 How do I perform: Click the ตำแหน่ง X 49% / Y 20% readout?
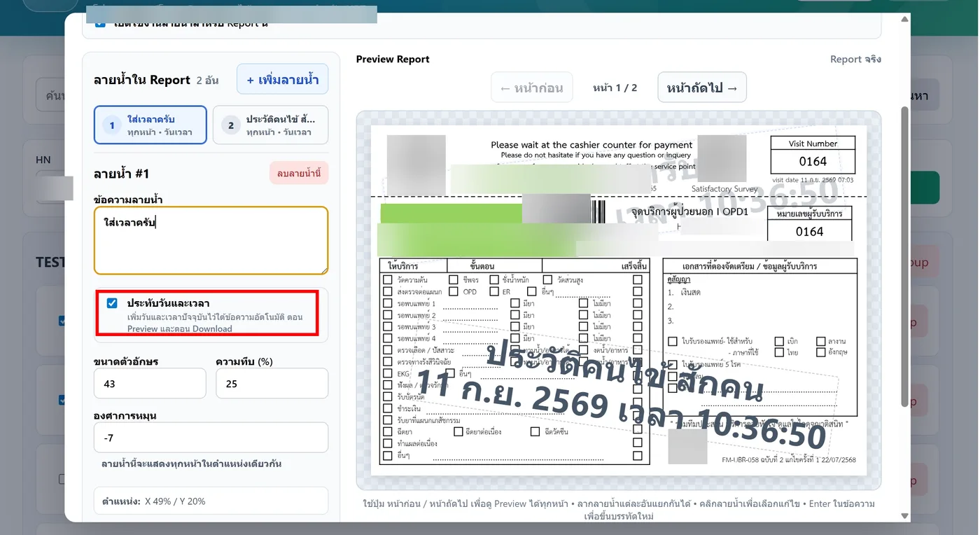click(x=211, y=501)
